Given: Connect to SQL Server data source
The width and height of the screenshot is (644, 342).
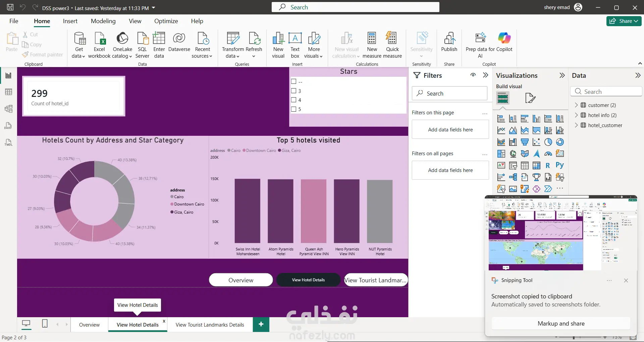Looking at the screenshot, I should [142, 45].
